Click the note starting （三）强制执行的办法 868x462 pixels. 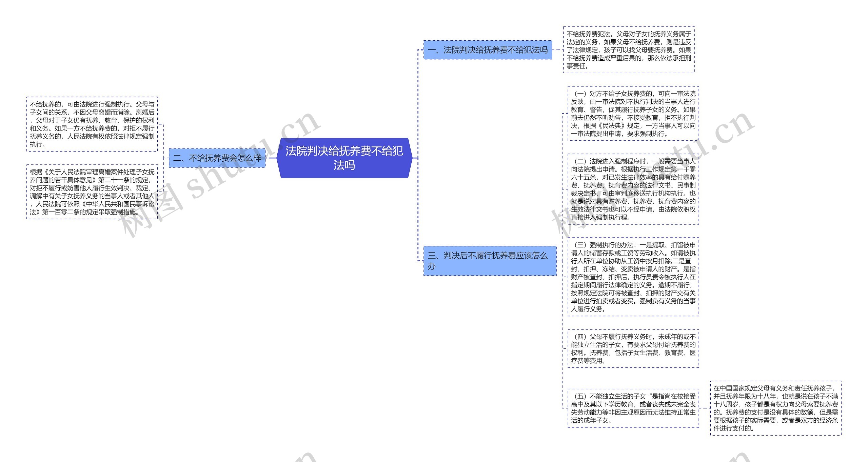[633, 277]
